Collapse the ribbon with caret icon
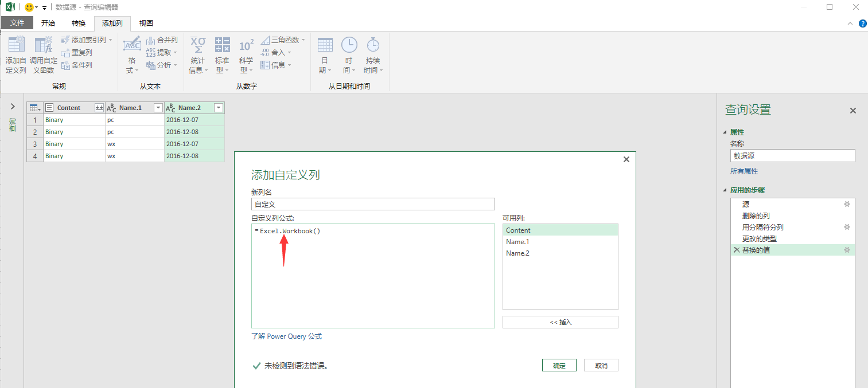 pyautogui.click(x=850, y=23)
